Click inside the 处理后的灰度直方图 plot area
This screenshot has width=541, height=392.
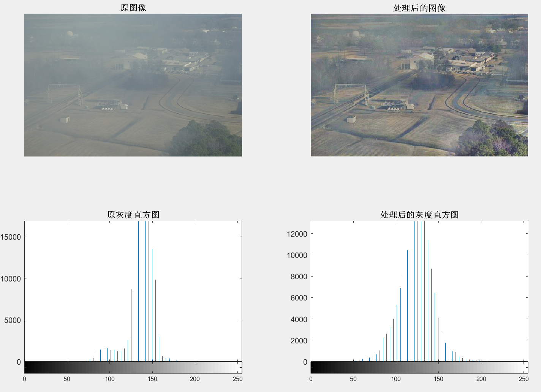[419, 291]
